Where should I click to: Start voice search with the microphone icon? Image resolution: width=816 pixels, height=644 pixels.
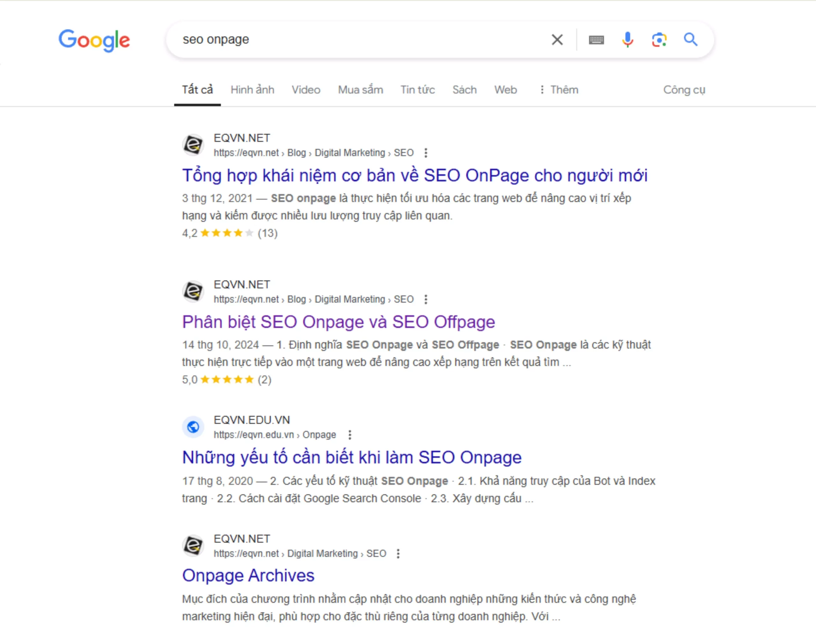click(x=628, y=40)
